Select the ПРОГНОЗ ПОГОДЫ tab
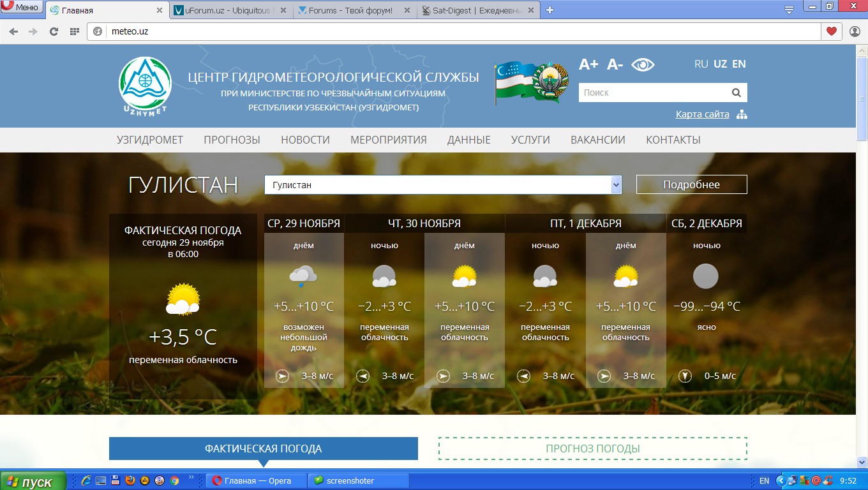The width and height of the screenshot is (868, 490). pyautogui.click(x=592, y=449)
